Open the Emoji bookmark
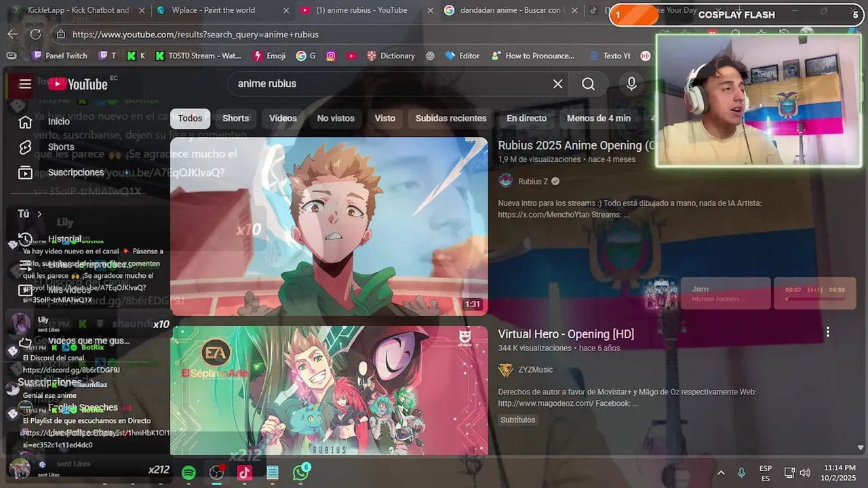This screenshot has height=488, width=868. pos(269,56)
